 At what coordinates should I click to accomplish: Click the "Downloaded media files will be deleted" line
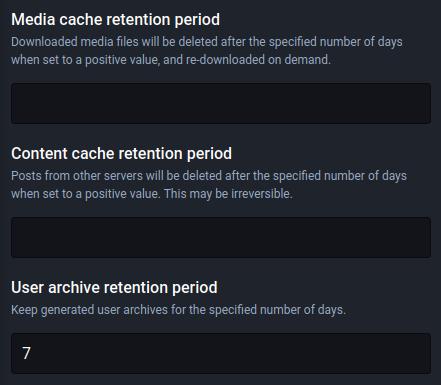click(207, 42)
